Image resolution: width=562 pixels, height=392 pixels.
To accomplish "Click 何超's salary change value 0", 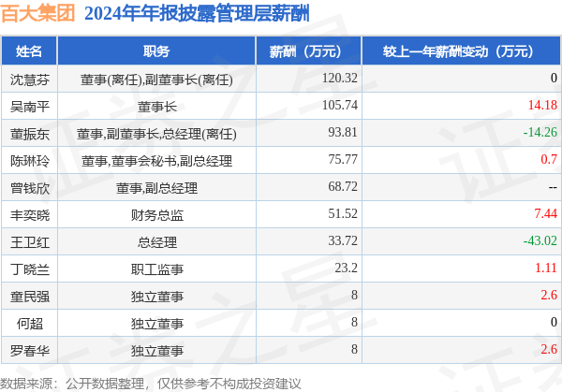I will tap(554, 322).
